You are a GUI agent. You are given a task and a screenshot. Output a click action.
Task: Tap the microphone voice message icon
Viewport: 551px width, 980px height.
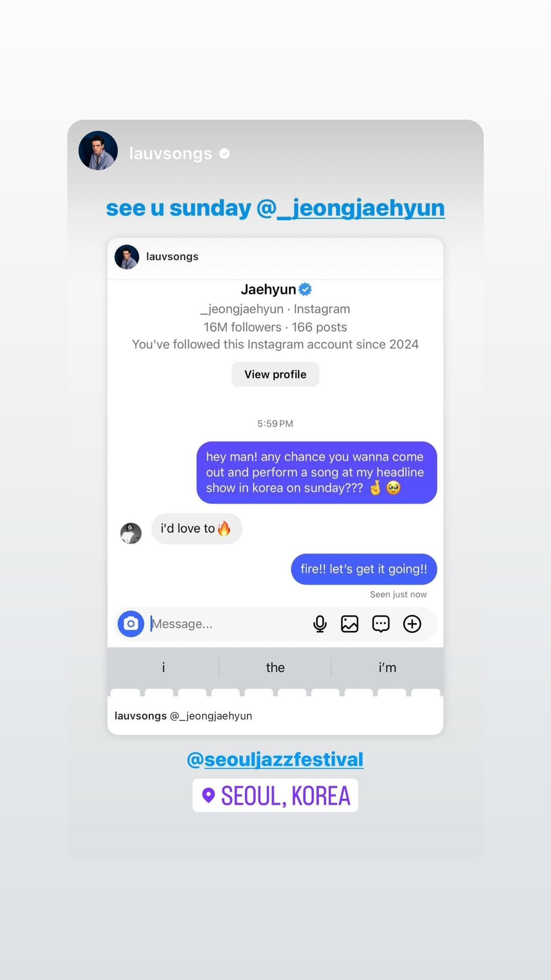click(320, 624)
